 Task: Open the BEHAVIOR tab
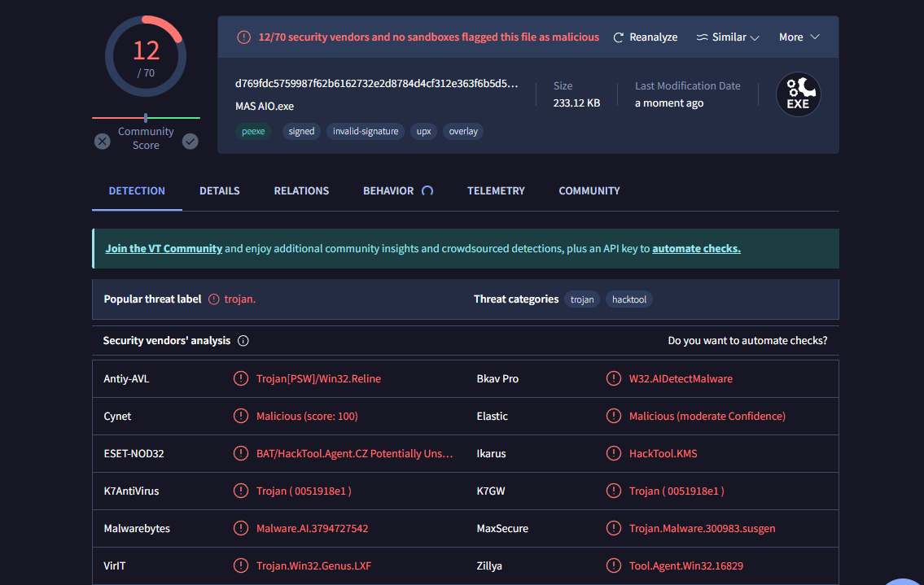[388, 191]
